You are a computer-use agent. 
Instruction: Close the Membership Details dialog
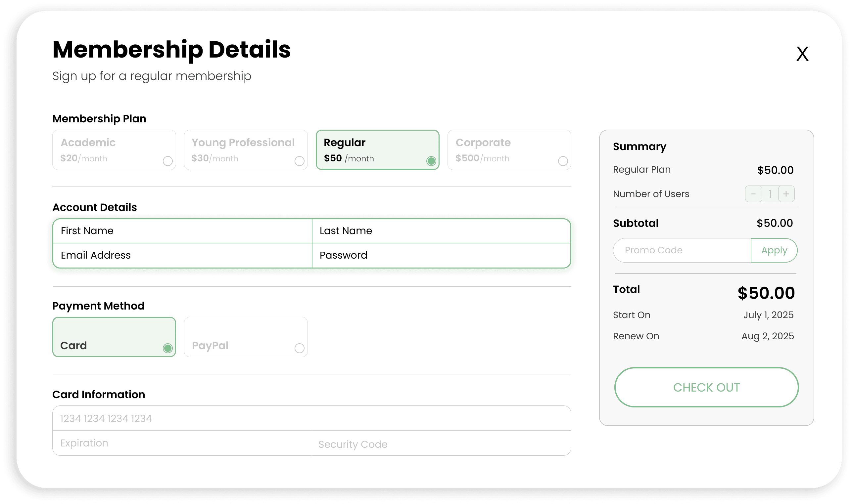802,54
